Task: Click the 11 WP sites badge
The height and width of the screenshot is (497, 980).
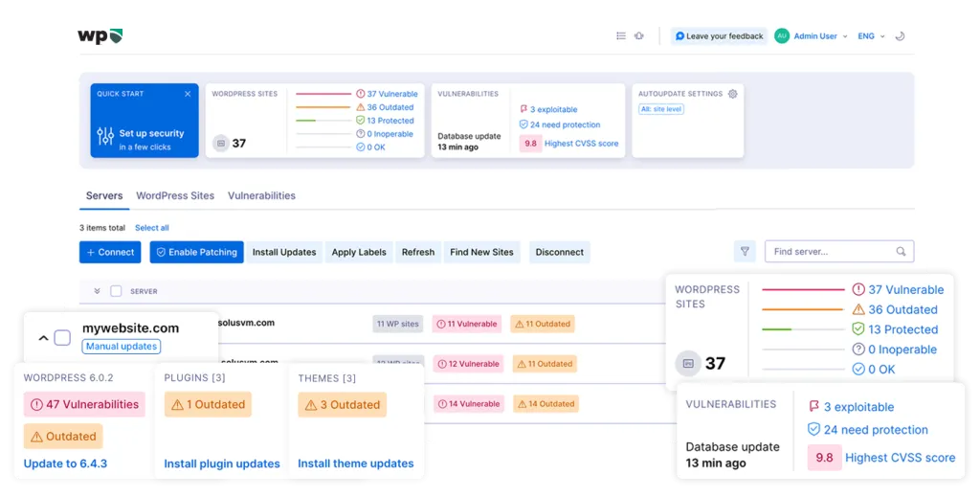Action: click(398, 324)
